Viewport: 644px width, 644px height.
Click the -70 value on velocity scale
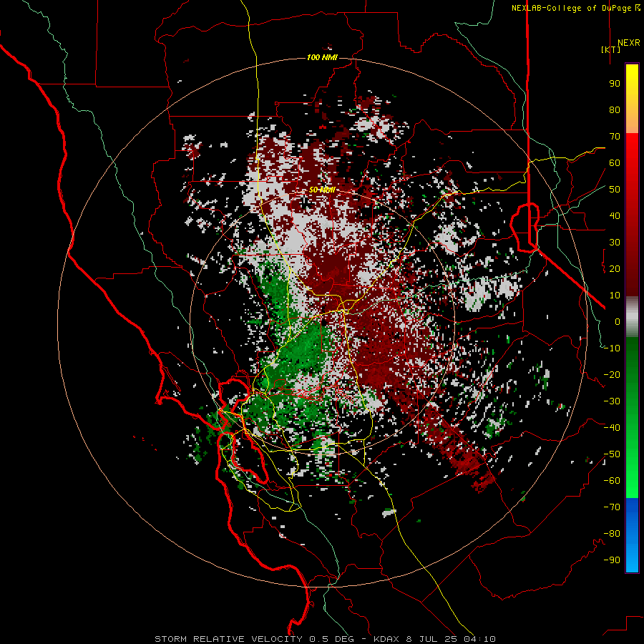[612, 507]
